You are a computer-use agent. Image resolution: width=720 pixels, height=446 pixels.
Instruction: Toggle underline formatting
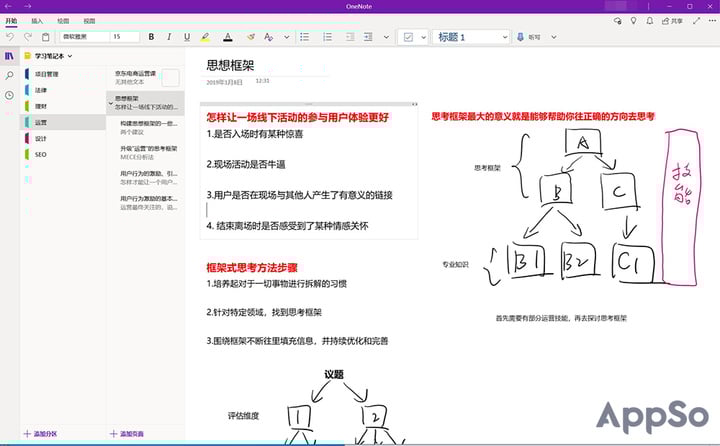point(187,37)
